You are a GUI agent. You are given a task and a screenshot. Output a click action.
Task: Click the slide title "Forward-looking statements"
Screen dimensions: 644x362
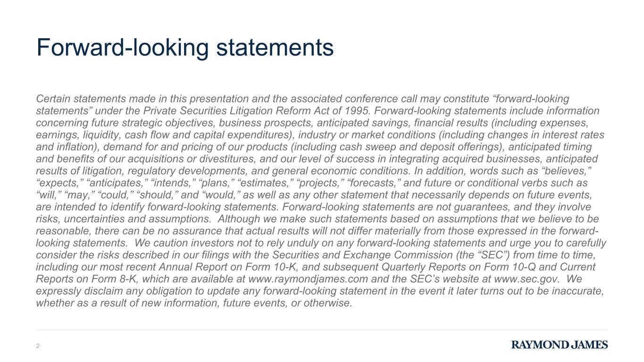(x=185, y=48)
